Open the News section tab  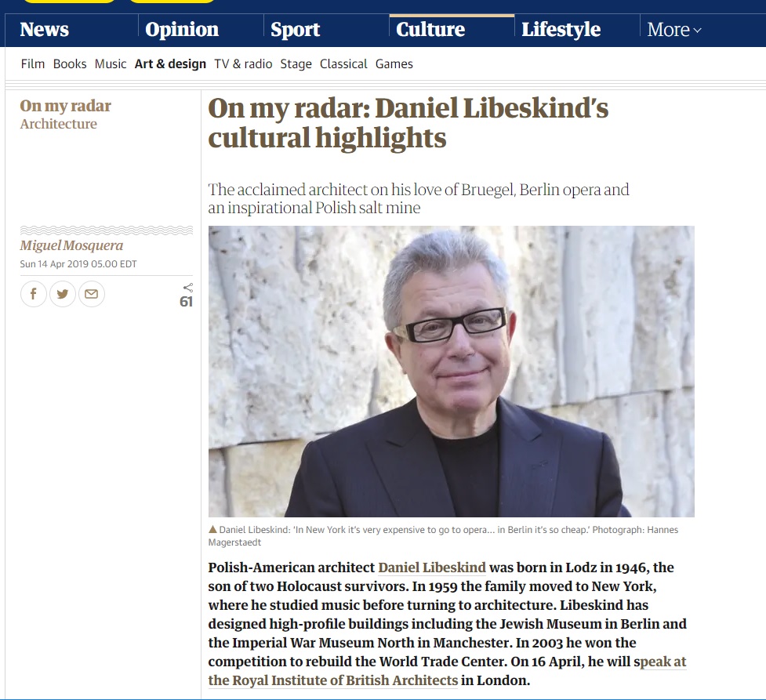(45, 29)
